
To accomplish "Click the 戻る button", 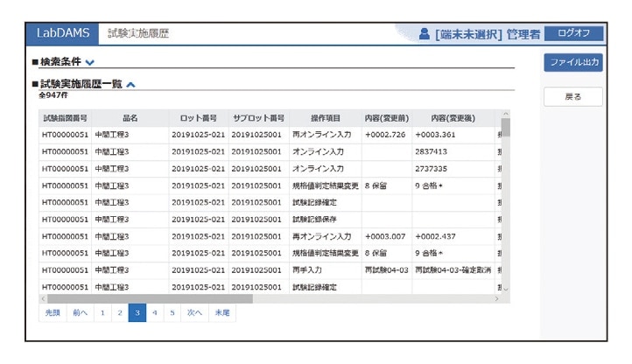I will [573, 96].
